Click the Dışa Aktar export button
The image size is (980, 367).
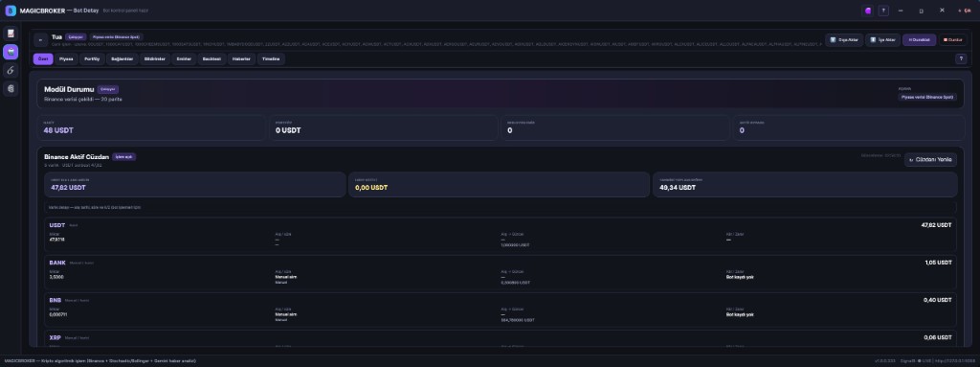[844, 39]
